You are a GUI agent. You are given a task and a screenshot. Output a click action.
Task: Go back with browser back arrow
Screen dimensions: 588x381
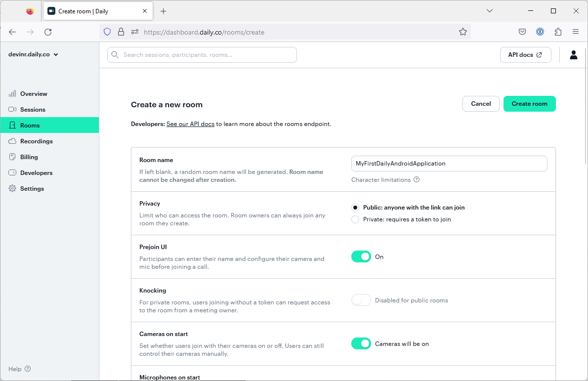12,32
